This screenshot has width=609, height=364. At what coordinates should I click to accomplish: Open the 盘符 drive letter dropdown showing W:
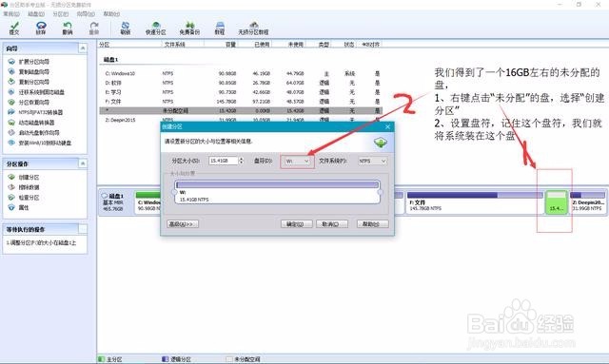click(x=297, y=161)
